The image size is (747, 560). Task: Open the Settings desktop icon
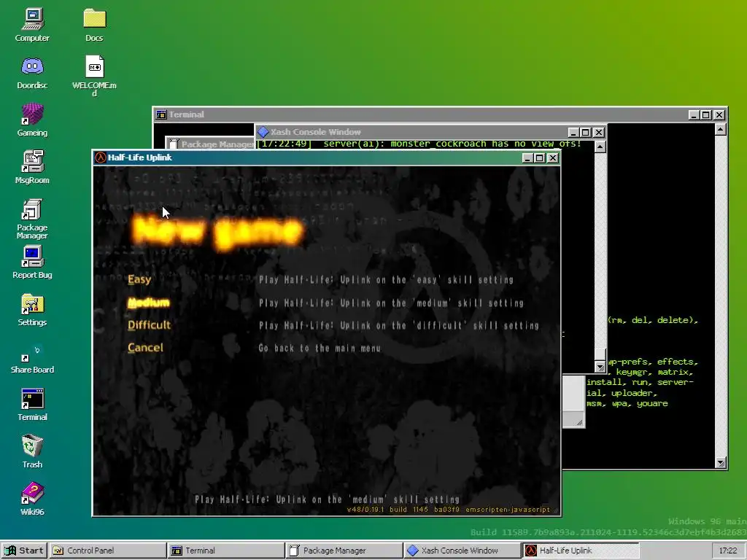32,309
